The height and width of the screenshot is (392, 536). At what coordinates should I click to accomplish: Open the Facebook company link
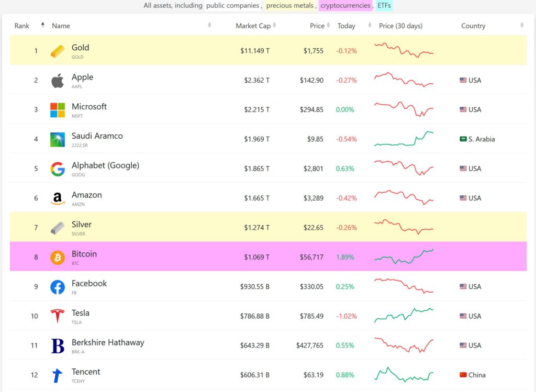(89, 283)
